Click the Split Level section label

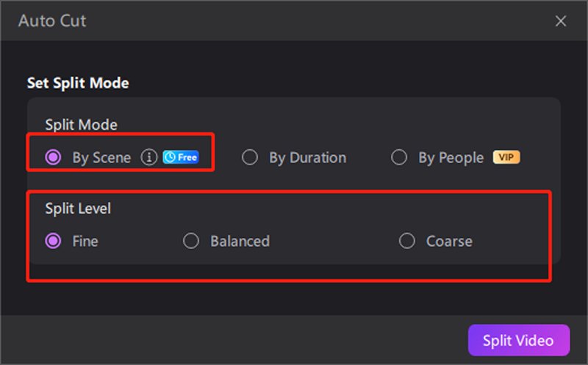pos(78,209)
